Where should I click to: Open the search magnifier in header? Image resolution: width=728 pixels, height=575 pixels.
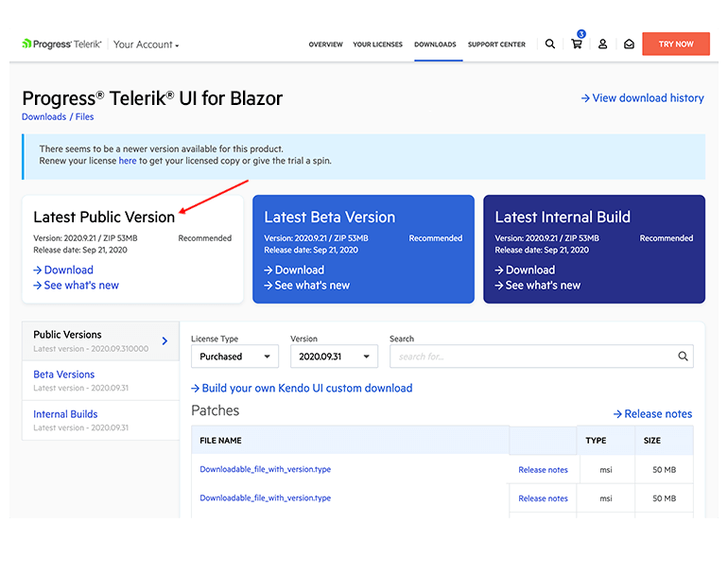549,44
